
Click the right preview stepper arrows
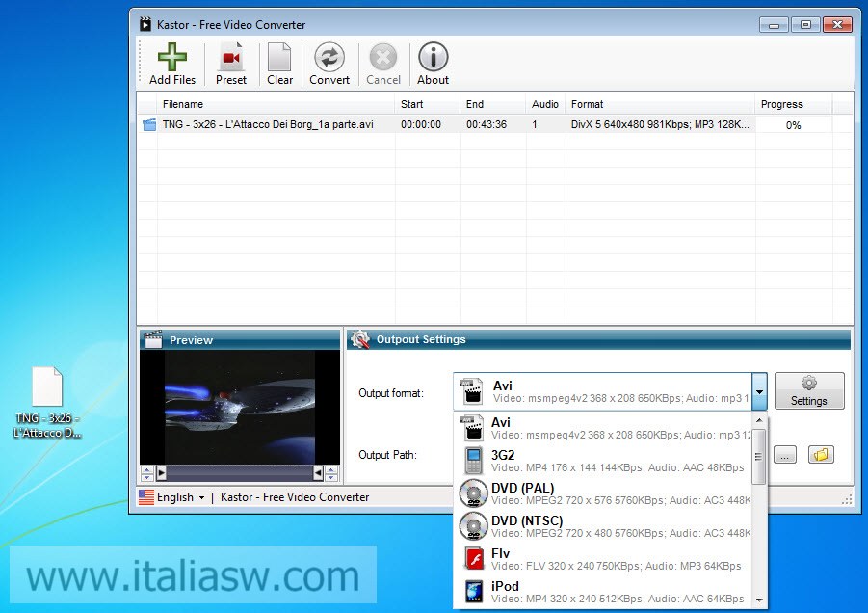click(331, 473)
